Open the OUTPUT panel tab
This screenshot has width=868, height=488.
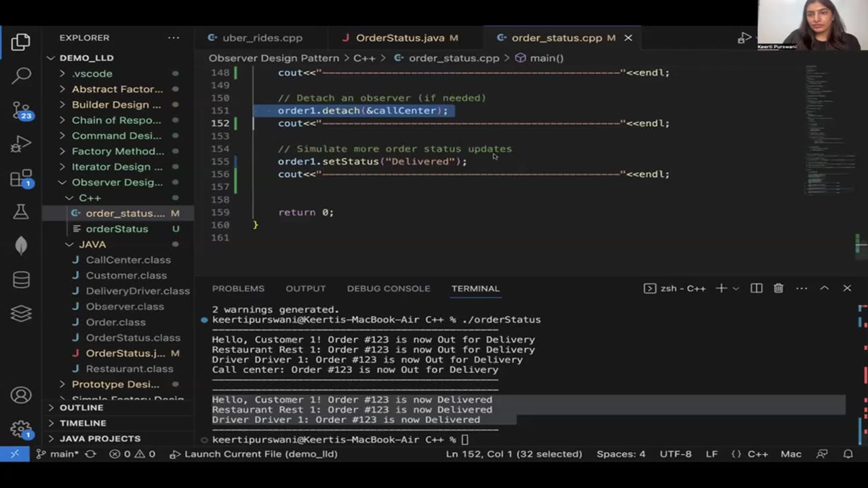(x=305, y=288)
